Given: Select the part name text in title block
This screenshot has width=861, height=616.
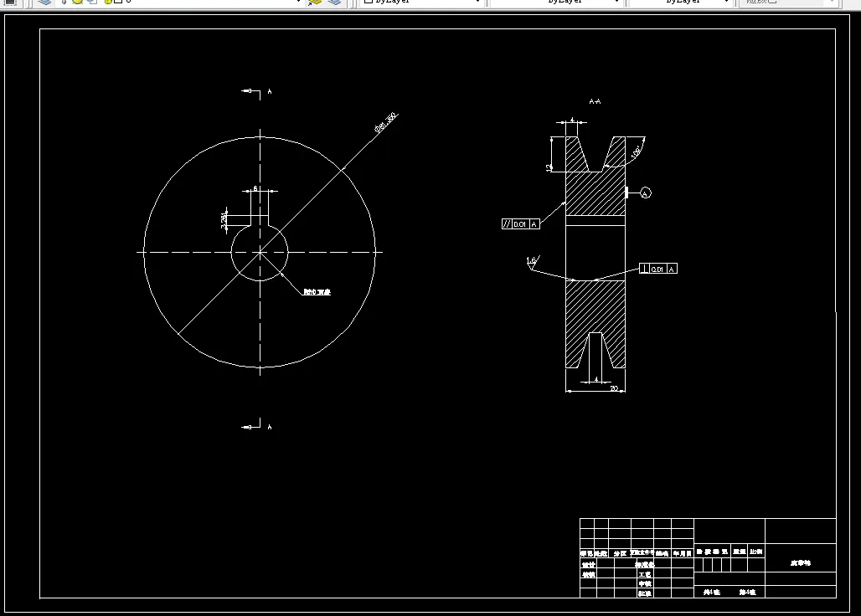Looking at the screenshot, I should point(801,562).
